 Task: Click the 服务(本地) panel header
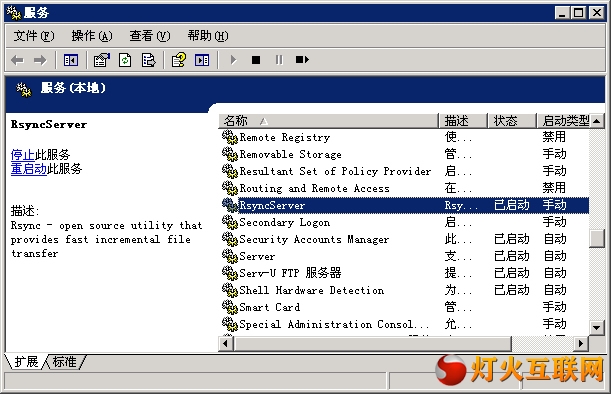click(x=72, y=88)
